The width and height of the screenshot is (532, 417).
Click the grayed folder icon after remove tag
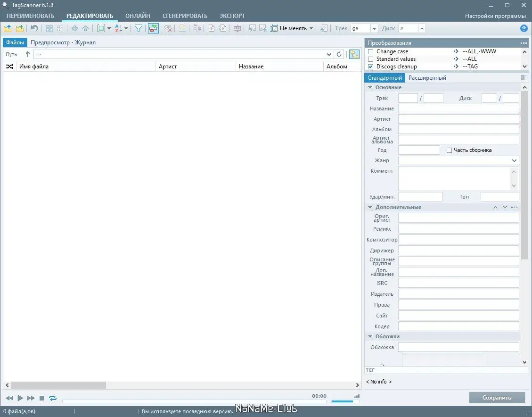182,28
